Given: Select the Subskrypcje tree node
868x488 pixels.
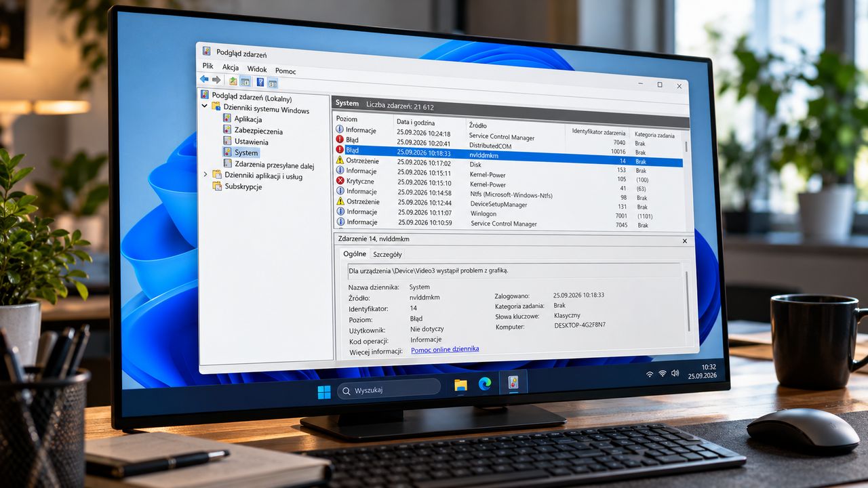Looking at the screenshot, I should click(x=237, y=186).
